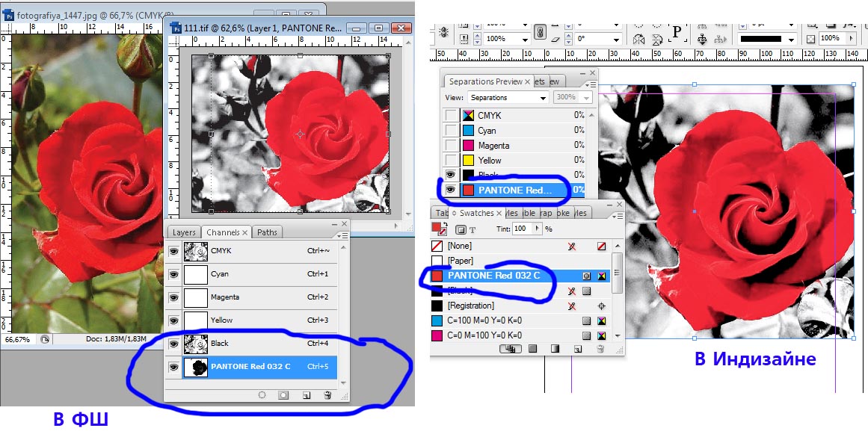Create a new swatch in InDesign
The image size is (868, 440).
click(577, 349)
